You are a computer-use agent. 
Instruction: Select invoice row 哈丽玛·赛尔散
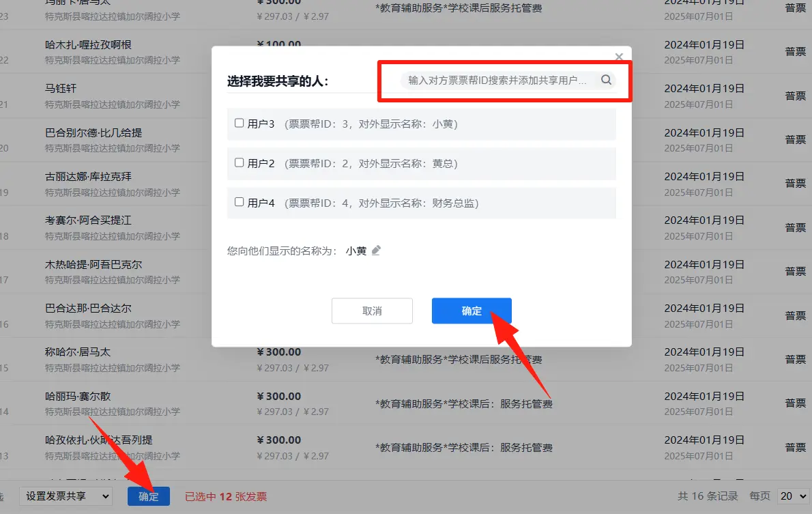click(x=406, y=403)
